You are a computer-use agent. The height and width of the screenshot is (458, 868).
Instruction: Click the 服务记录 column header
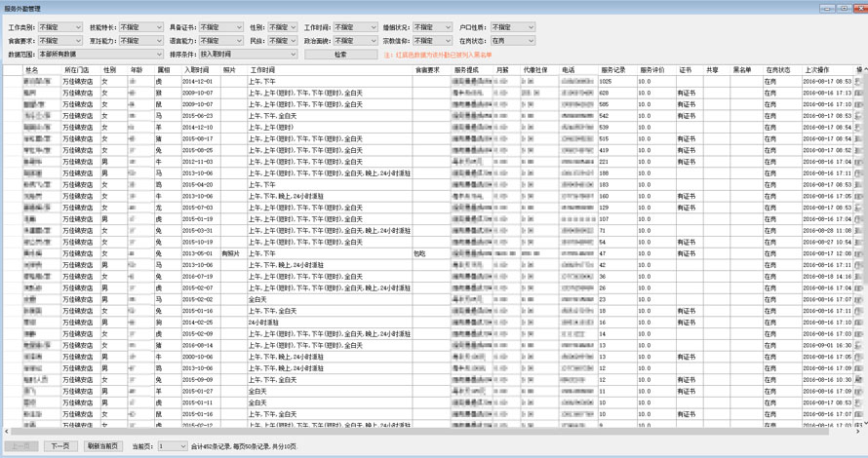pos(612,70)
